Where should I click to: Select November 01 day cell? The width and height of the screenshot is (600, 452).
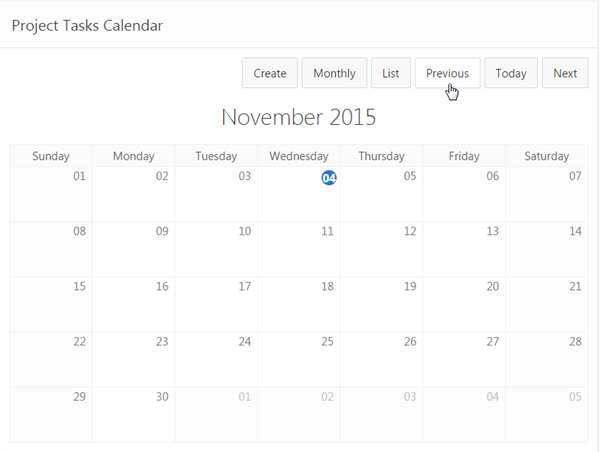[x=51, y=195]
